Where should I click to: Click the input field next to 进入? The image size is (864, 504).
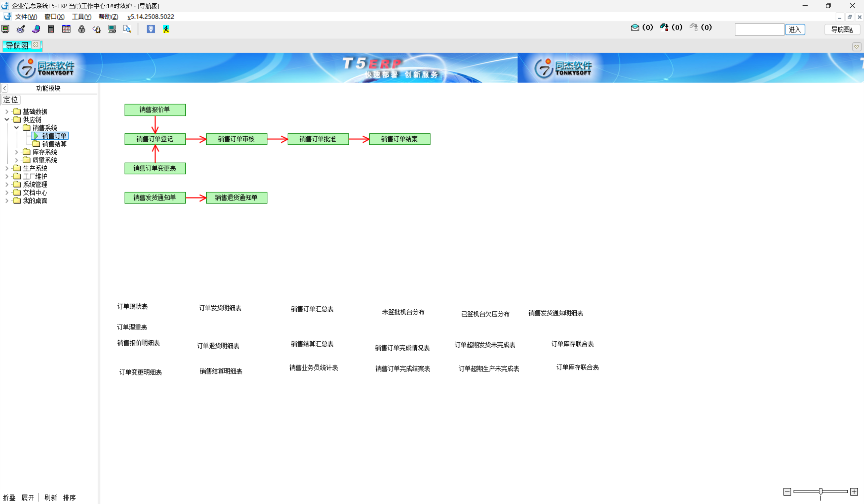759,29
